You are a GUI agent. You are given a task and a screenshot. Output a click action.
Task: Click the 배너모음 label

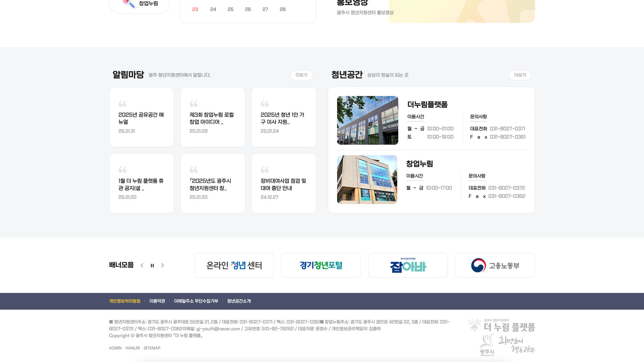[x=121, y=265]
